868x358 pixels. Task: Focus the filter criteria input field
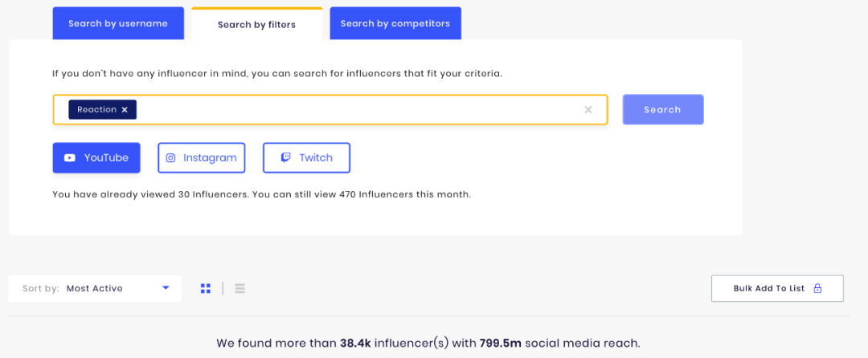(x=360, y=109)
